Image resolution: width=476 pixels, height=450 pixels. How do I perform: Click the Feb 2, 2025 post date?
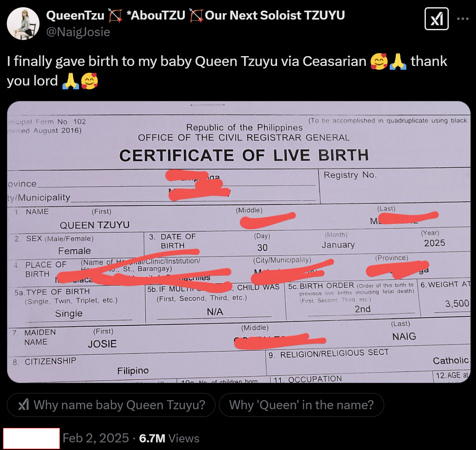[96, 438]
